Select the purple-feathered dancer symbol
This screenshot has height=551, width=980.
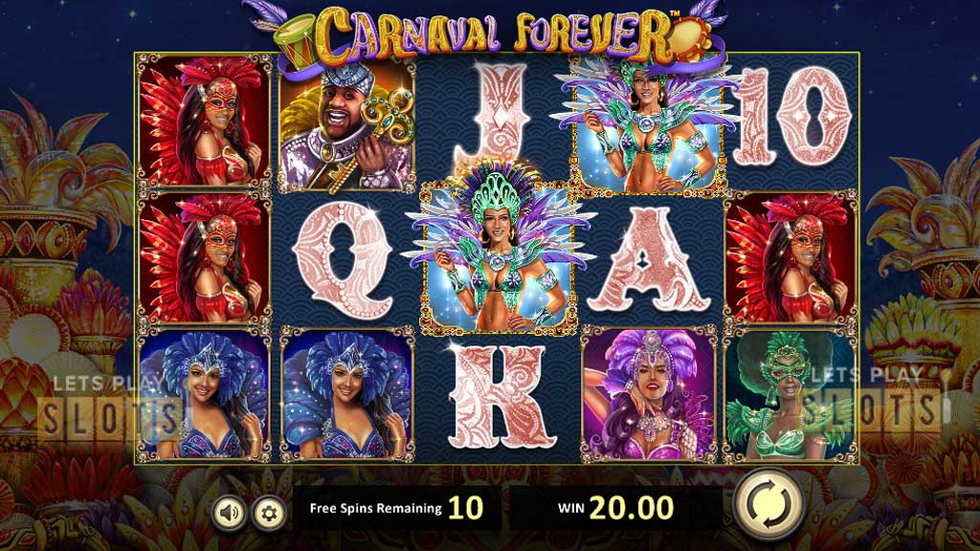pos(649,394)
